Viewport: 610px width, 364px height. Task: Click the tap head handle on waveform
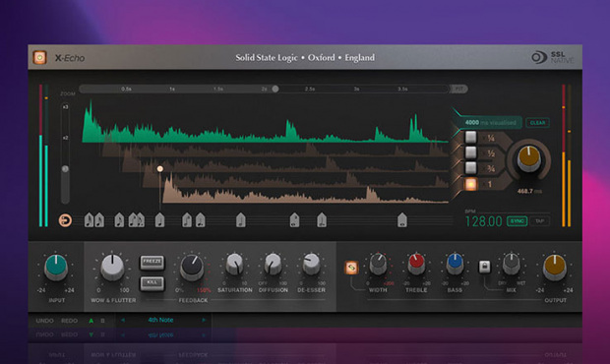[160, 169]
